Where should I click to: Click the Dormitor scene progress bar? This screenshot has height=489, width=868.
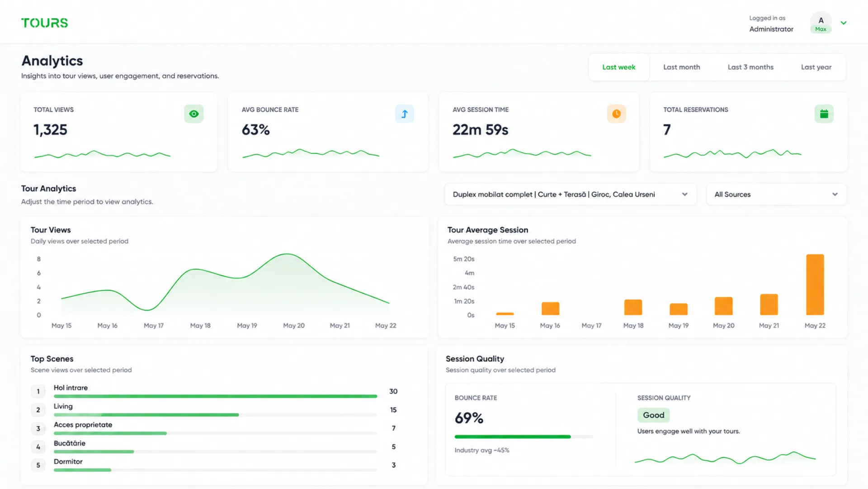coord(215,470)
